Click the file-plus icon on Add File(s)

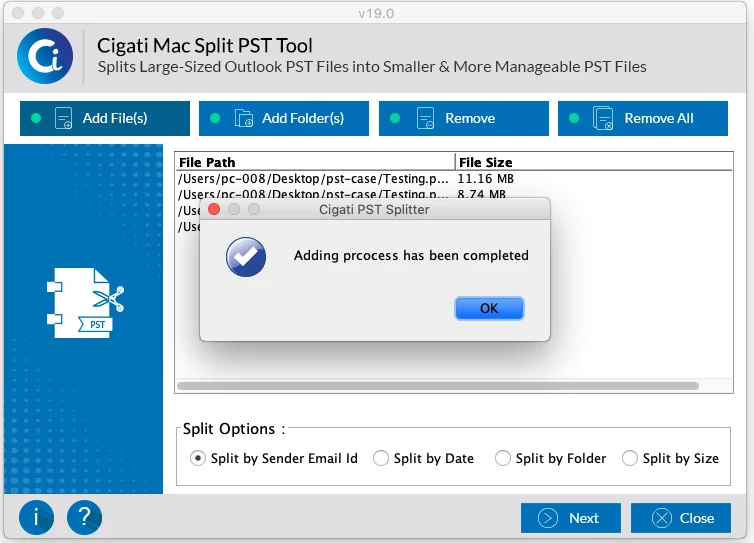[x=63, y=118]
